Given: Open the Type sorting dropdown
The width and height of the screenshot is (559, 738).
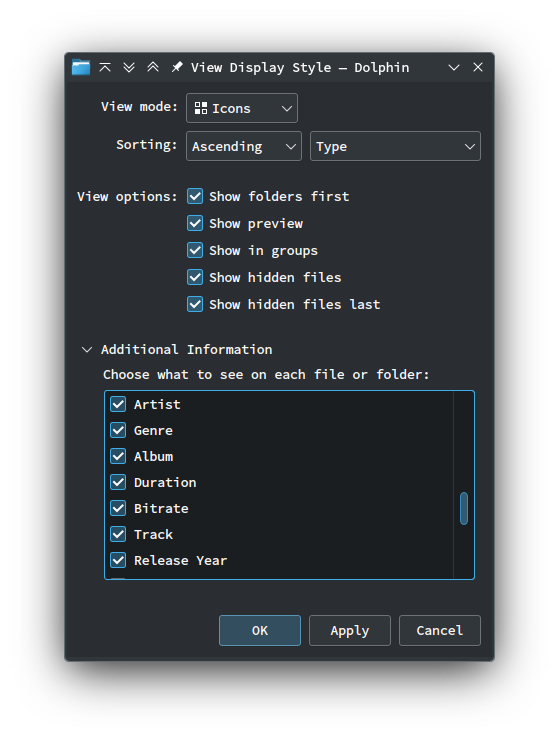Looking at the screenshot, I should [x=395, y=146].
